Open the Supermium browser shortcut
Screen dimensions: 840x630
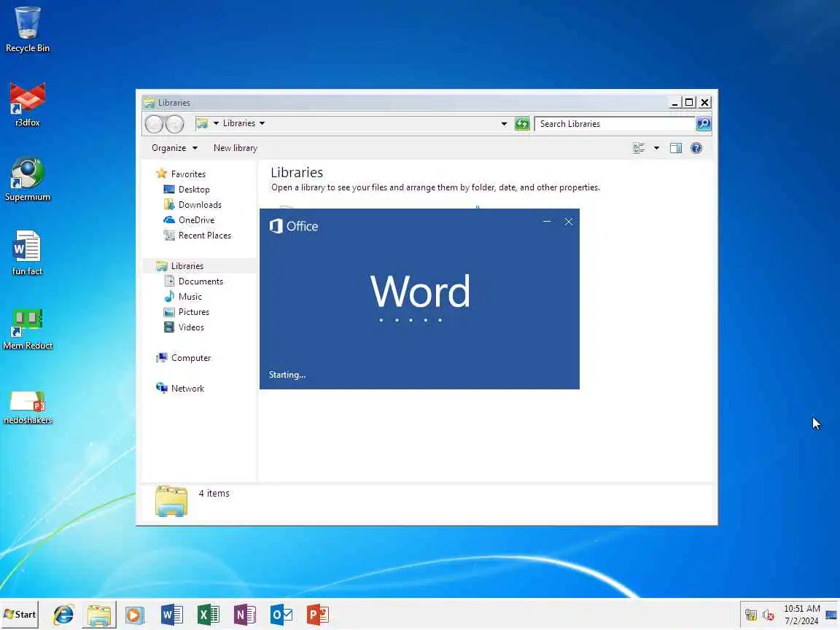[x=27, y=179]
